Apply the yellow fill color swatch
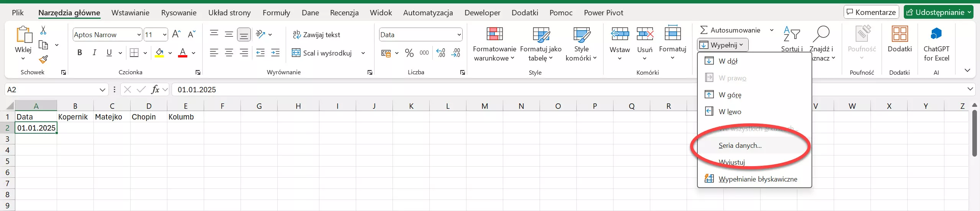This screenshot has height=211, width=980. point(159,53)
